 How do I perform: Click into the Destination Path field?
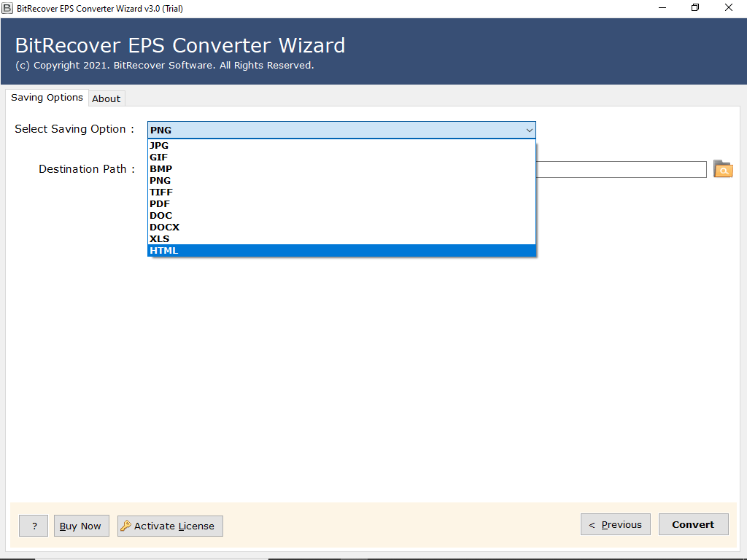coord(621,169)
